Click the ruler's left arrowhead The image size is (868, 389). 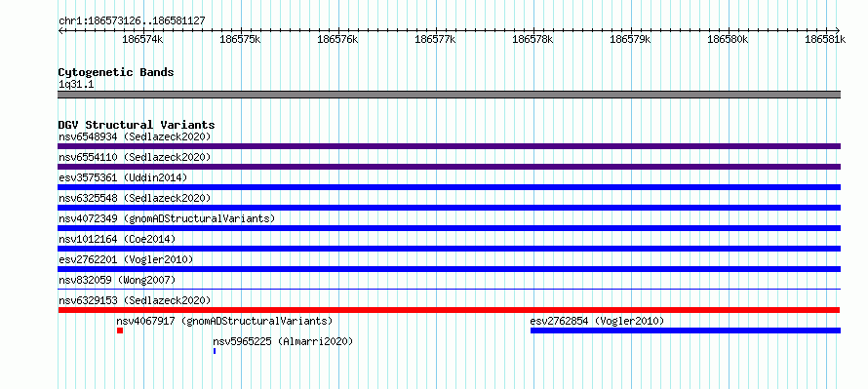[x=60, y=30]
